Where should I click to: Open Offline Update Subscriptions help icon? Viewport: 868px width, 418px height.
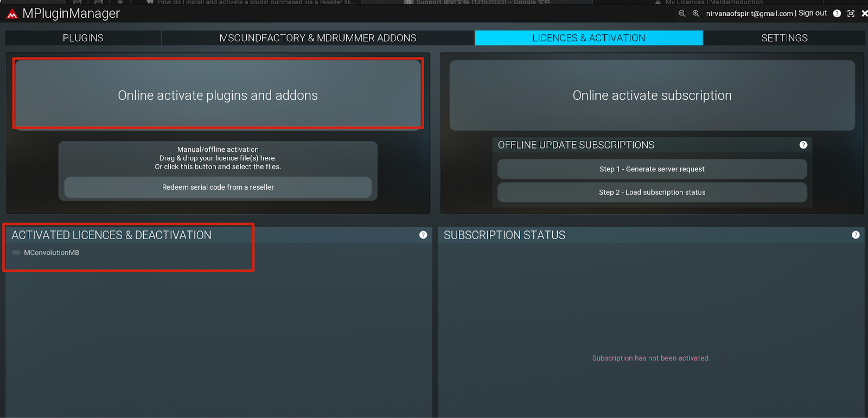803,145
